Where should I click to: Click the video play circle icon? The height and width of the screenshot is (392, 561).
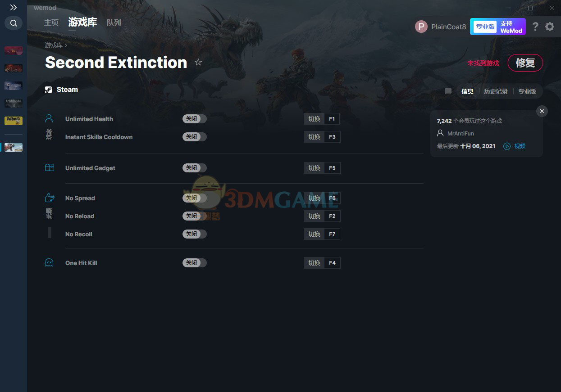pyautogui.click(x=507, y=146)
